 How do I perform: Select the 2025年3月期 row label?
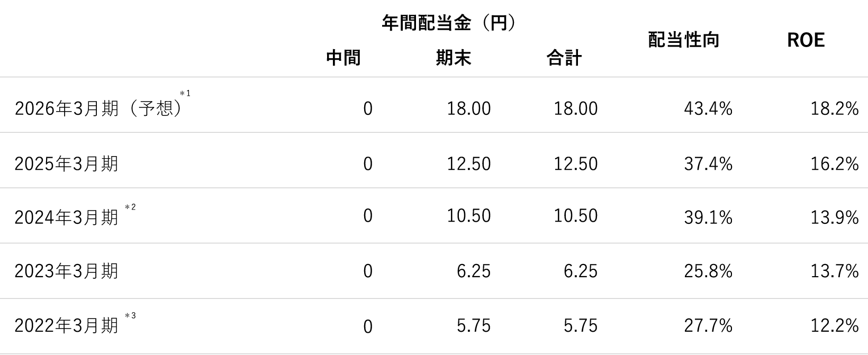click(x=66, y=164)
